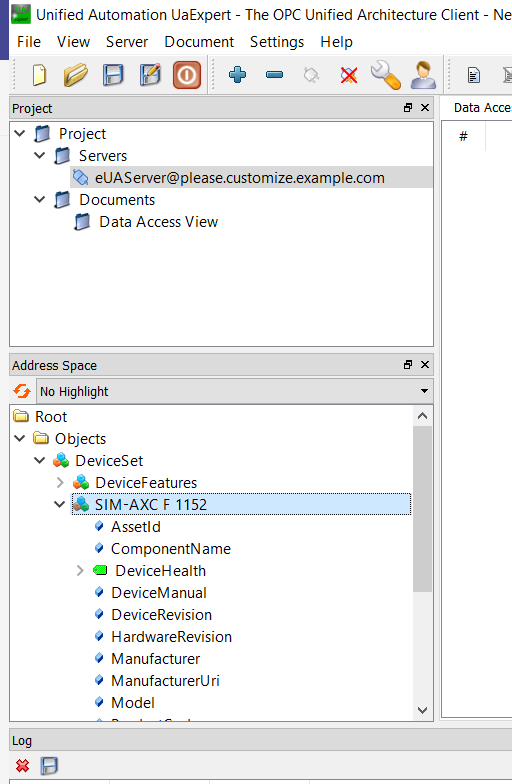This screenshot has width=512, height=784.
Task: Open server properties wrench icon
Action: (386, 75)
